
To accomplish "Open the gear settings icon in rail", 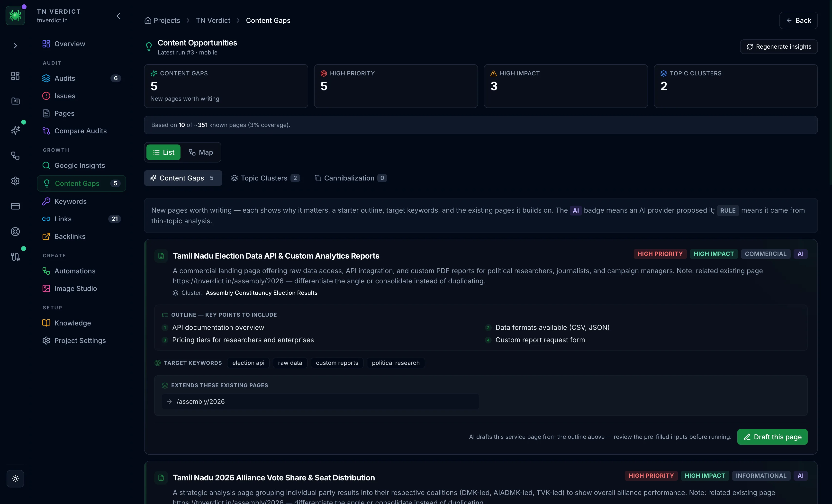I will coord(15,181).
